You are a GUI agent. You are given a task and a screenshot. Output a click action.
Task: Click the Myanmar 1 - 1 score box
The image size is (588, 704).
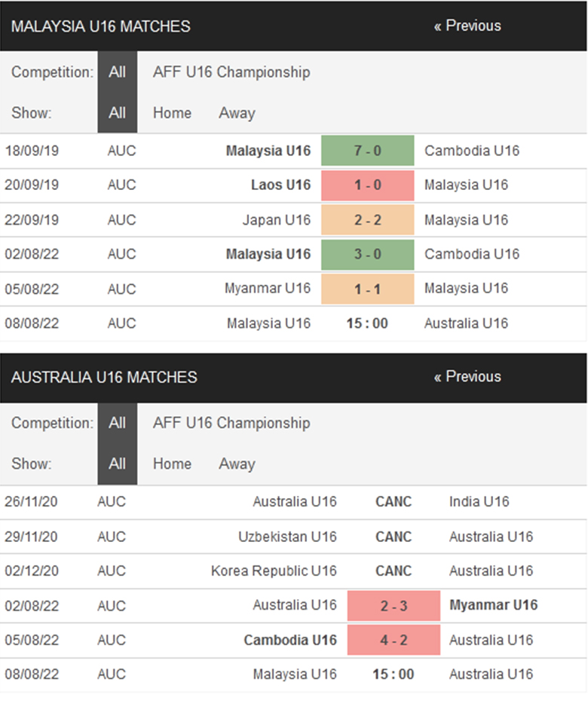368,289
